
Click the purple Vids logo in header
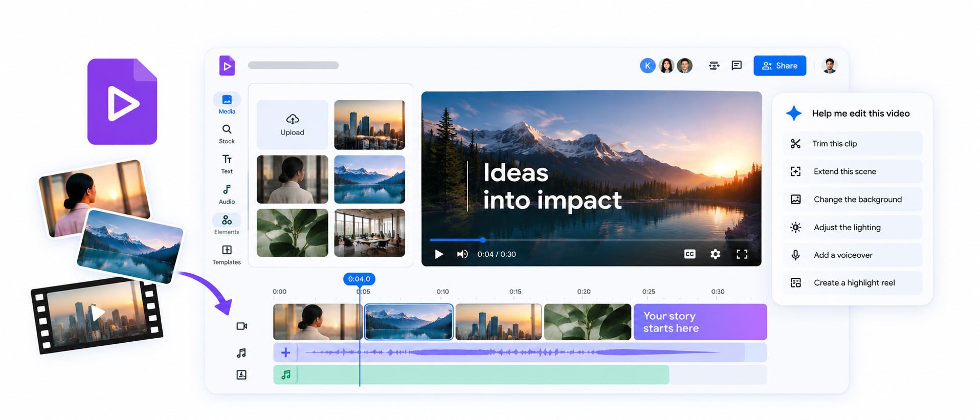[227, 65]
